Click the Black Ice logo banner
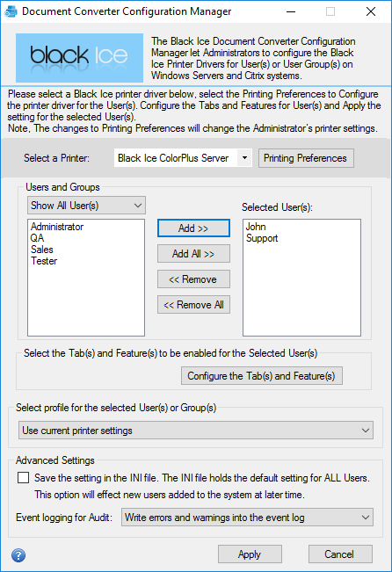This screenshot has height=572, width=392. (x=79, y=58)
